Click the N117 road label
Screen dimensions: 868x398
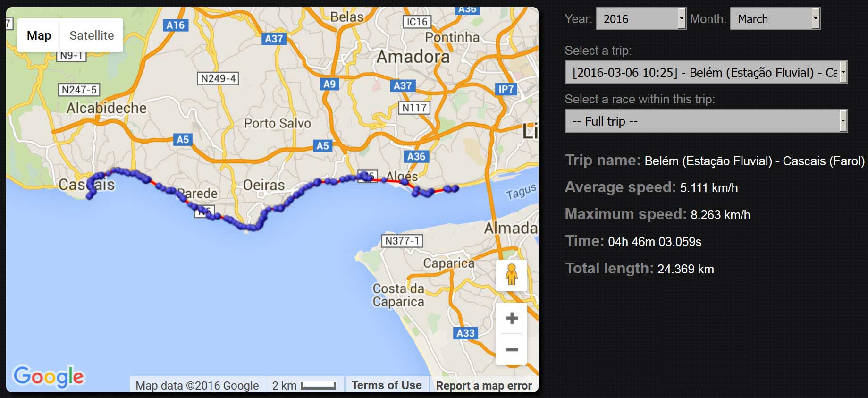[414, 108]
